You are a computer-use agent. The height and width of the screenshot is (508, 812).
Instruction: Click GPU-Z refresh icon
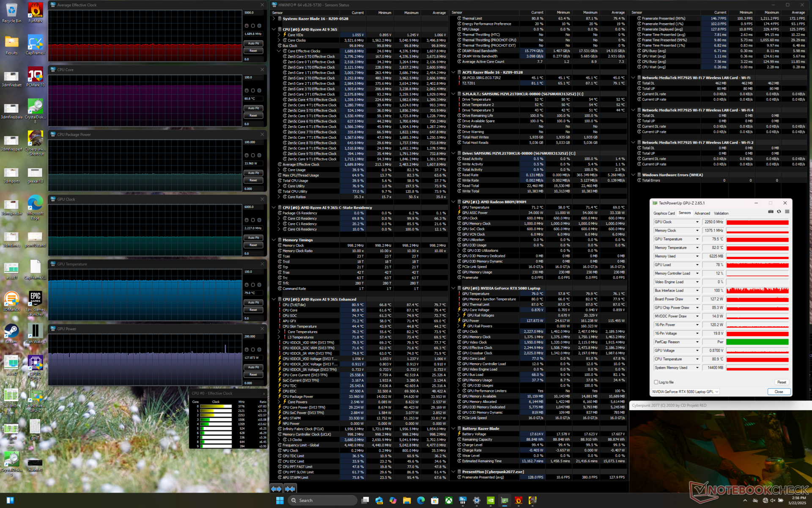click(779, 212)
